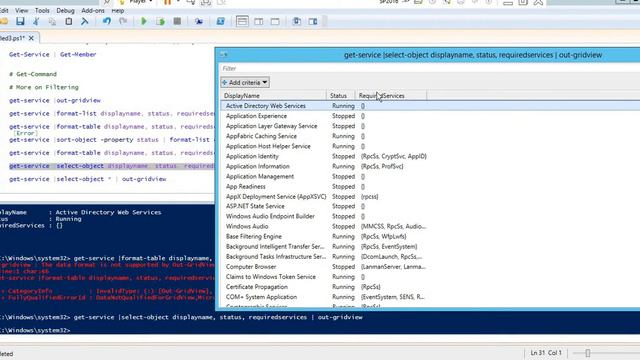This screenshot has height=360, width=640.
Task: Select the AppFabric Caching Service row
Action: (x=430, y=136)
